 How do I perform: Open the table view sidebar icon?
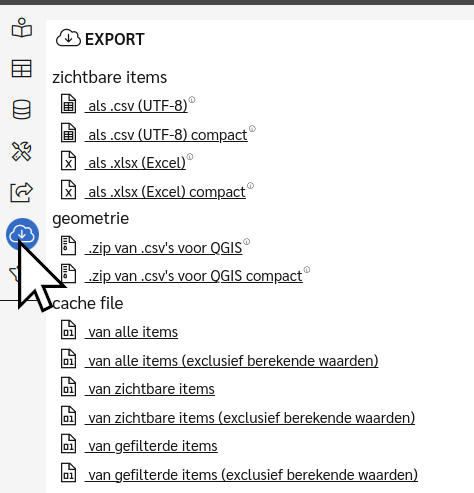22,68
